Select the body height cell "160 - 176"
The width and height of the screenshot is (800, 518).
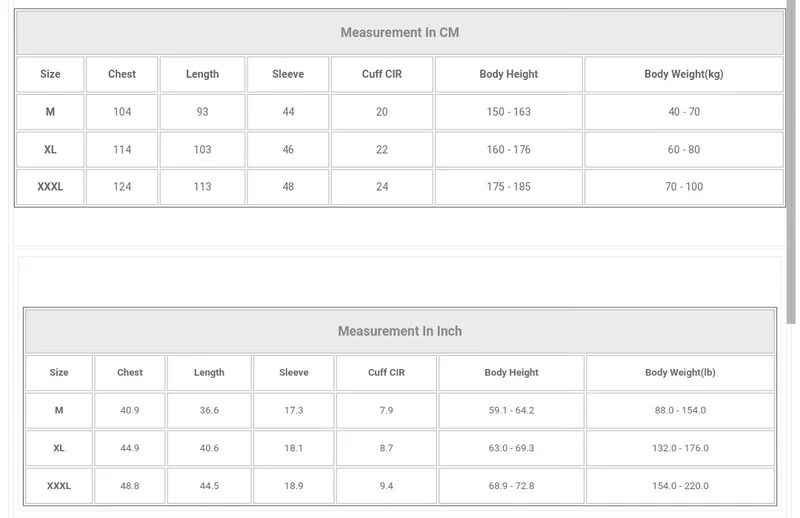pos(508,150)
